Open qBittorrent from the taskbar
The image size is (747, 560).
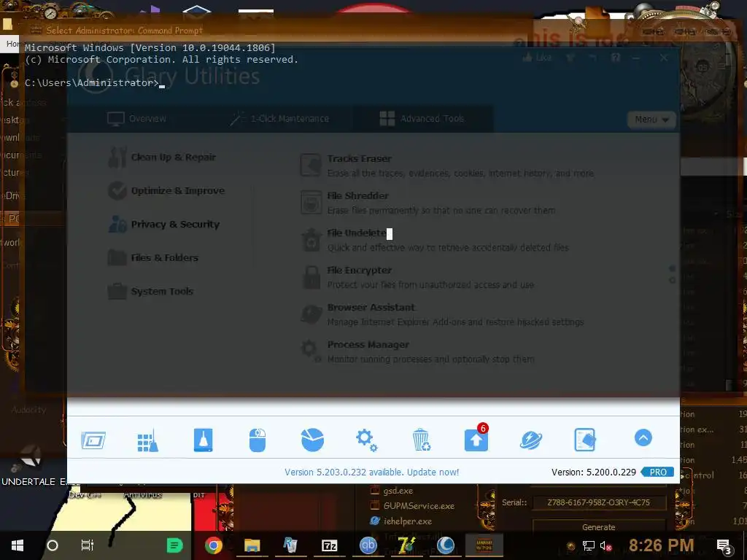pyautogui.click(x=368, y=545)
